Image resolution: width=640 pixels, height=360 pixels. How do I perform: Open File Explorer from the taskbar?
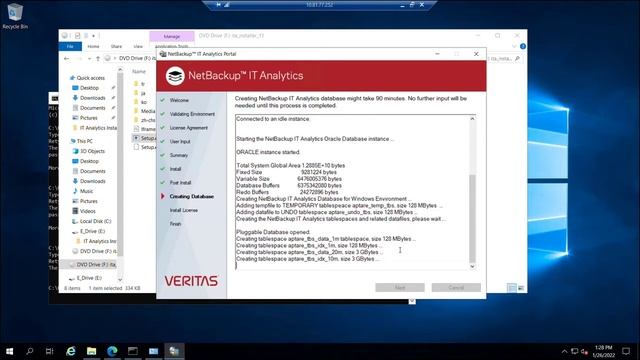(91, 351)
